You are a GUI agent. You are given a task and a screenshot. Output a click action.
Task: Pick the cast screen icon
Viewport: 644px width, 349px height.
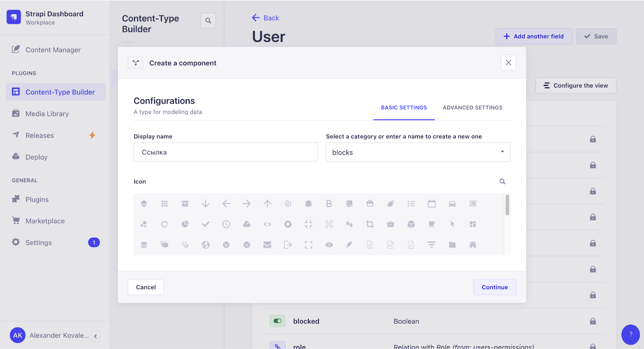tap(473, 204)
